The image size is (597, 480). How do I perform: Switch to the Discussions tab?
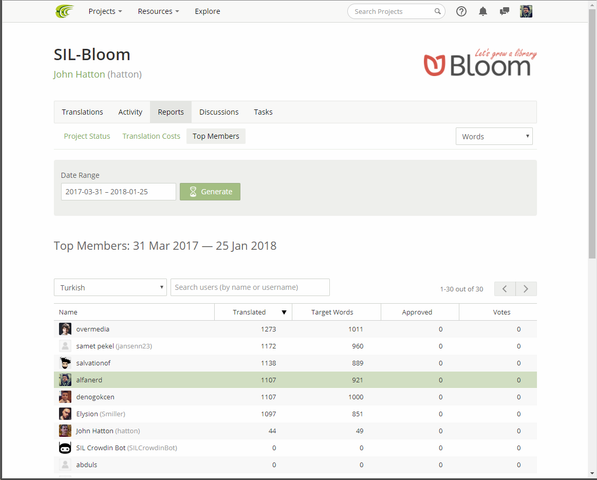pos(219,112)
